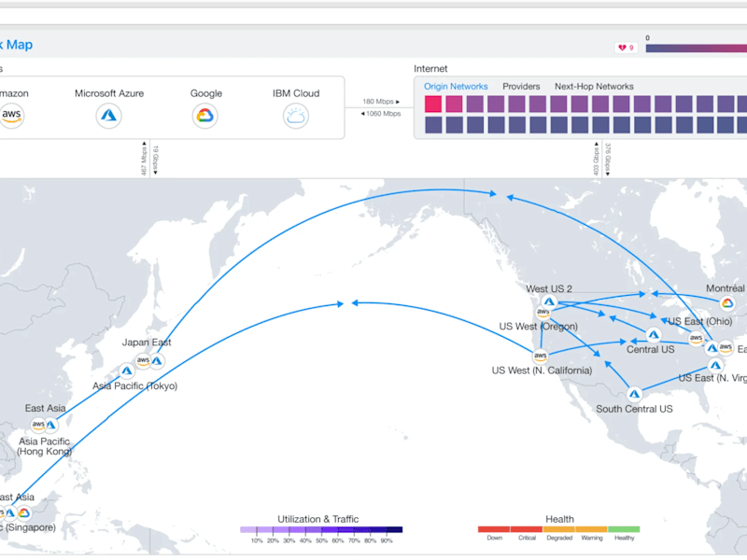
Task: Select the Singapore Google Cloud node
Action: tap(24, 512)
